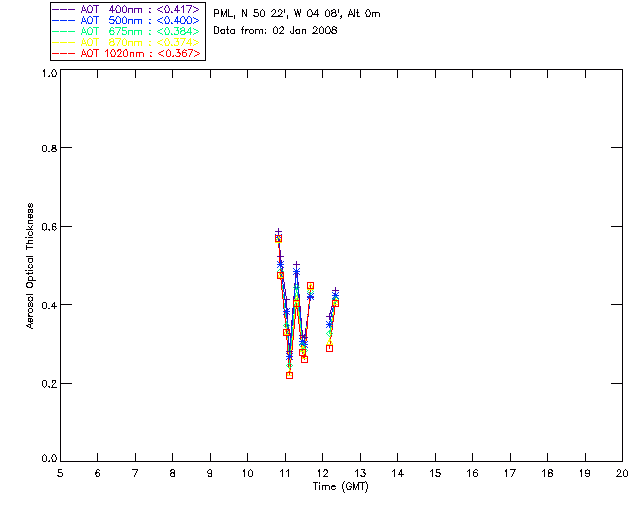Image resolution: width=640 pixels, height=512 pixels.
Task: Click the AOT 400nm legend entry
Action: [x=126, y=9]
